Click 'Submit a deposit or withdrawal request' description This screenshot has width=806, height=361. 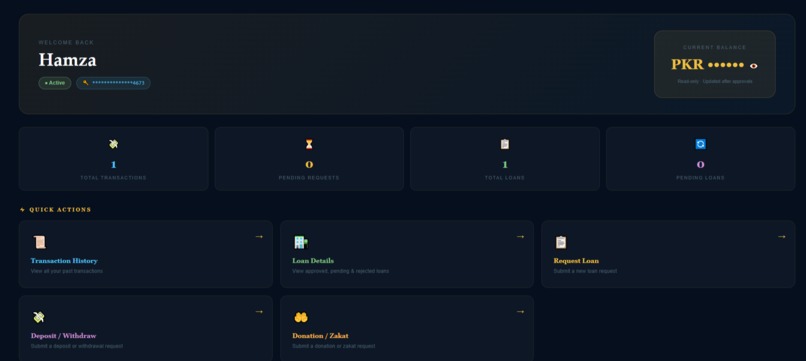77,346
